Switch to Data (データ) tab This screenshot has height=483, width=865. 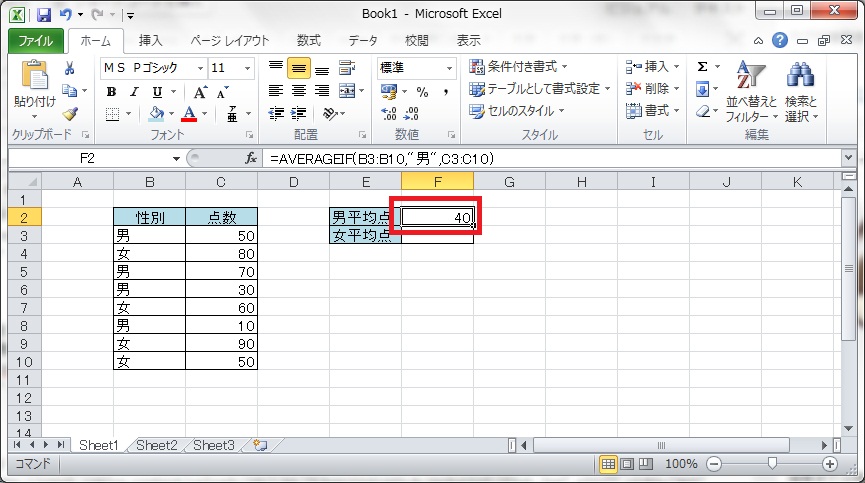[363, 41]
